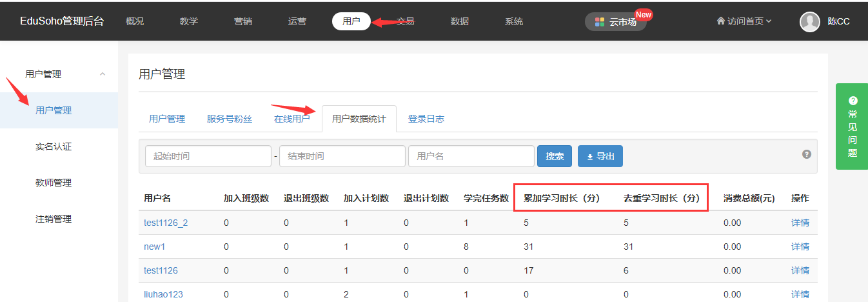Open the 云市场 cloud market button
868x302 pixels.
pos(616,21)
